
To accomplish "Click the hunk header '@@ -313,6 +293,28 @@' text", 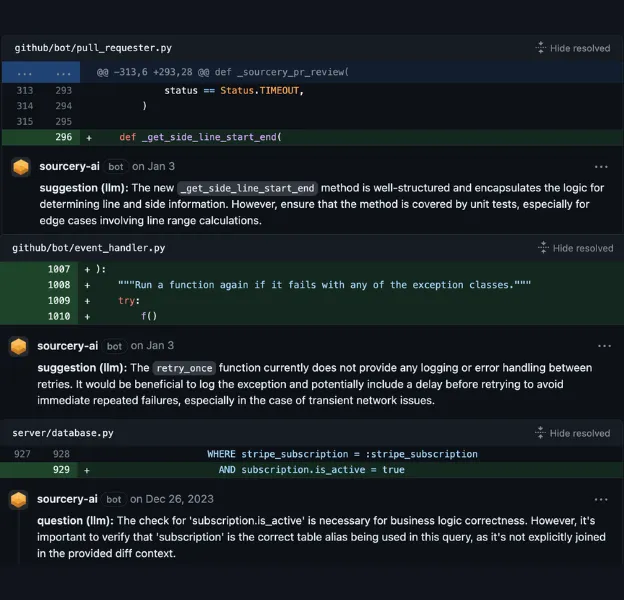I will tap(153, 72).
